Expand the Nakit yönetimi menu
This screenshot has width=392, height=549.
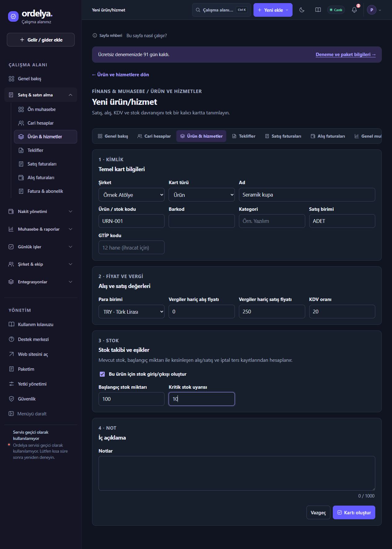click(x=41, y=211)
